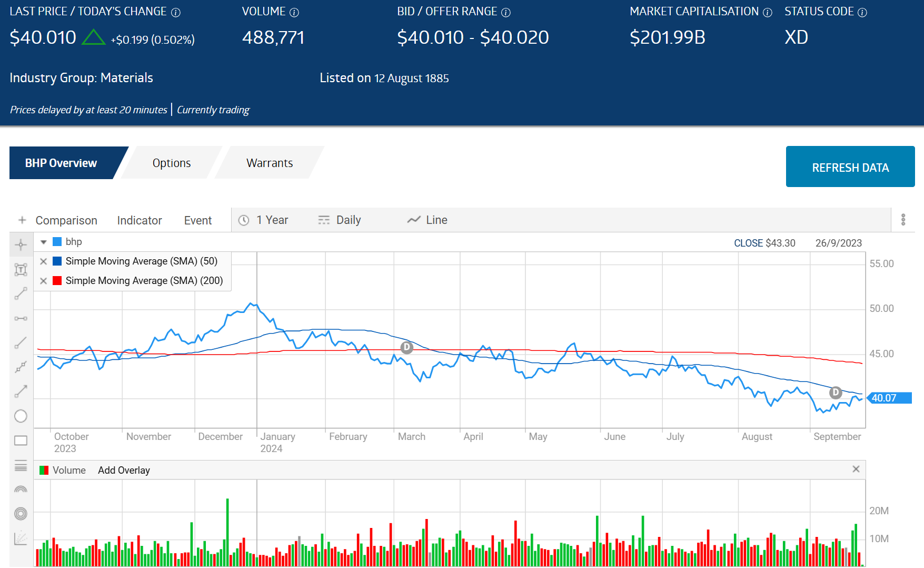The image size is (924, 568).
Task: Select the text annotation tool
Action: pyautogui.click(x=21, y=270)
